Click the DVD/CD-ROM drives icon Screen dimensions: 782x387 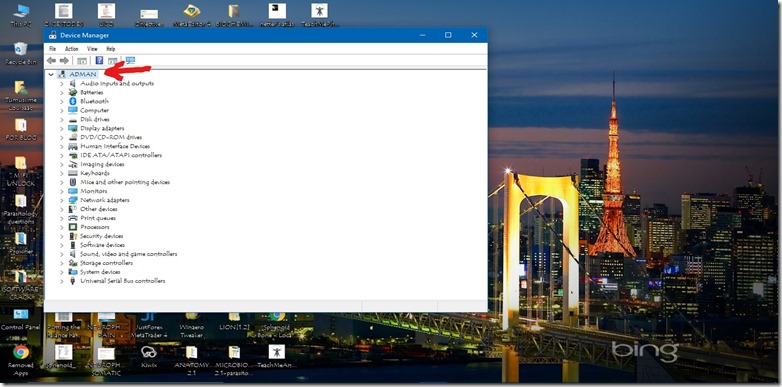[73, 137]
